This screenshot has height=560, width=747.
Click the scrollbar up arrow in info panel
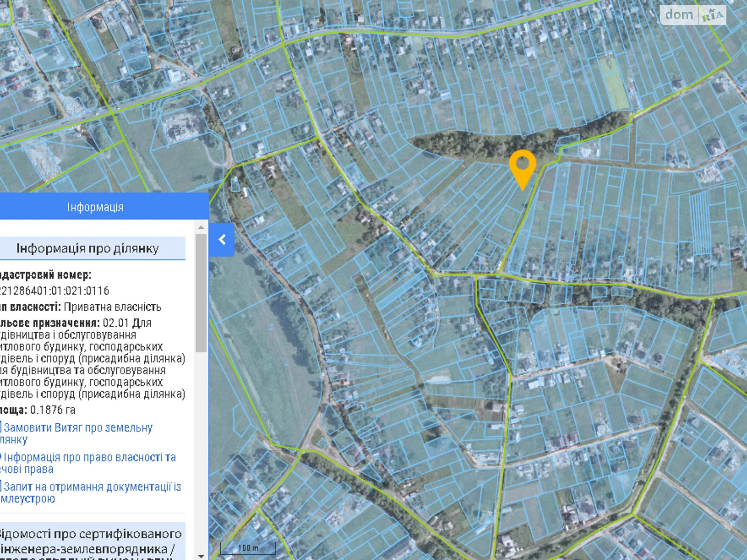[x=201, y=228]
